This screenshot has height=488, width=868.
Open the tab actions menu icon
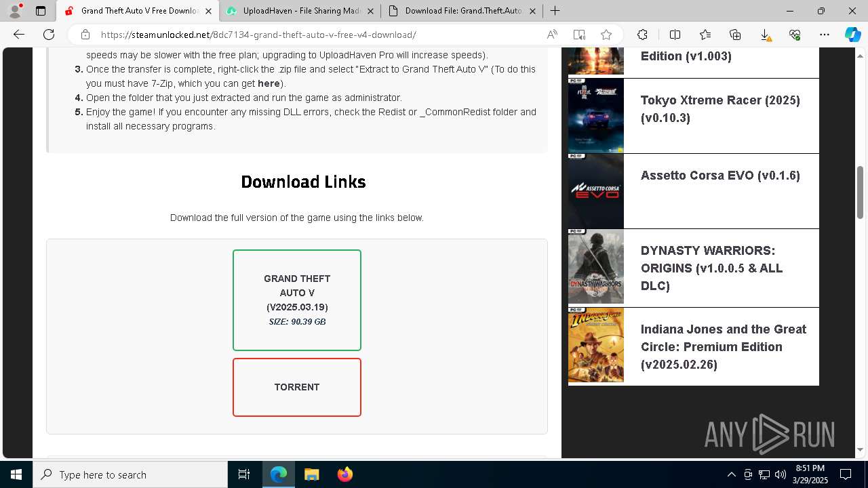point(41,11)
